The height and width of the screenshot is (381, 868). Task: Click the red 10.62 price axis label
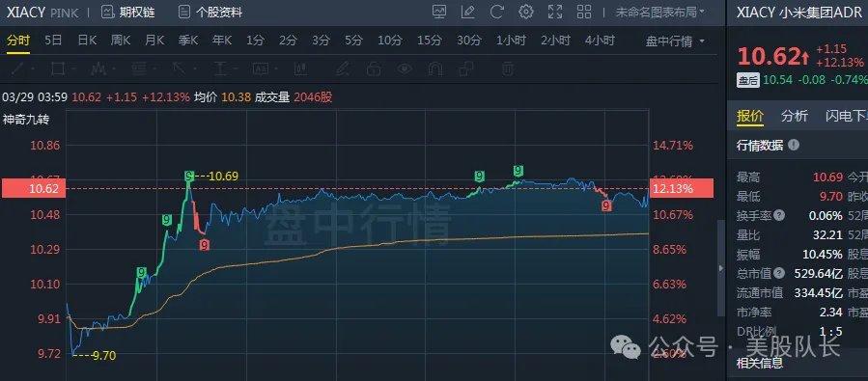[x=33, y=188]
